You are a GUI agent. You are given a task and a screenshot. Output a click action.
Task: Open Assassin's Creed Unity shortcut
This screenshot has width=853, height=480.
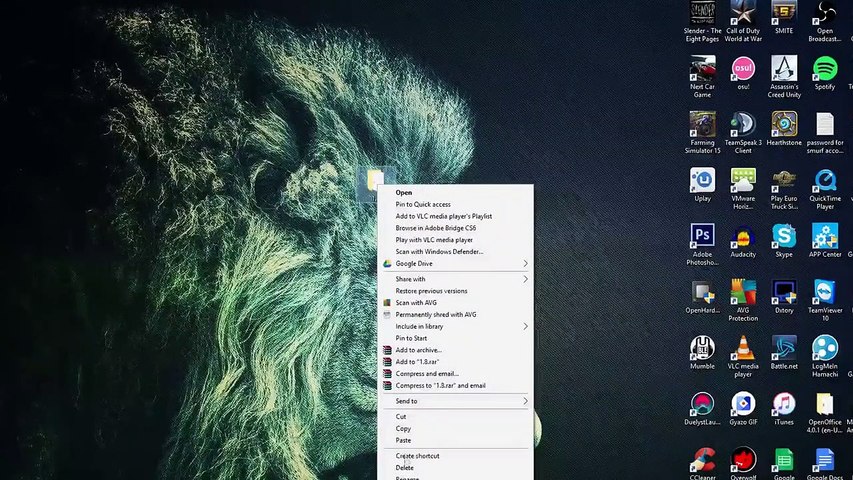[784, 77]
